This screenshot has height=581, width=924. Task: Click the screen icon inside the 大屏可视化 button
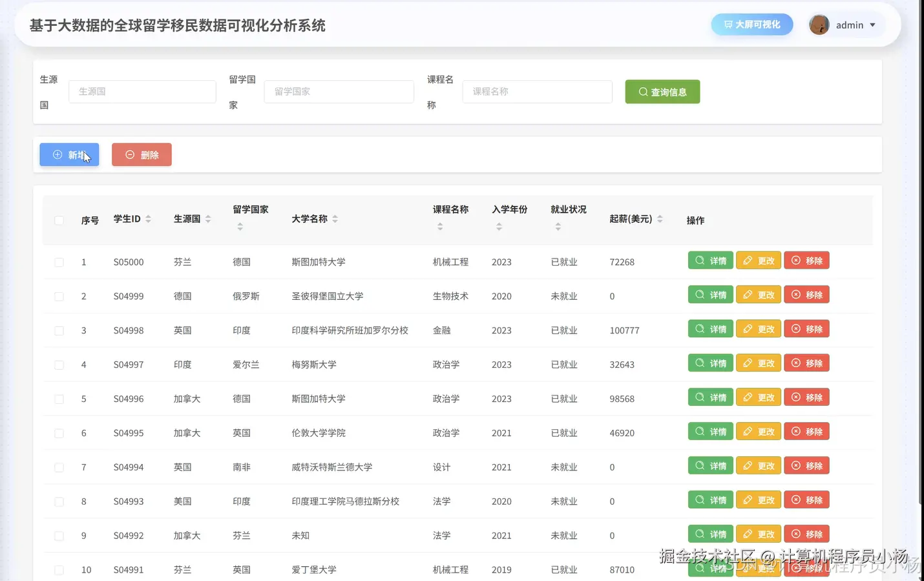pos(729,24)
